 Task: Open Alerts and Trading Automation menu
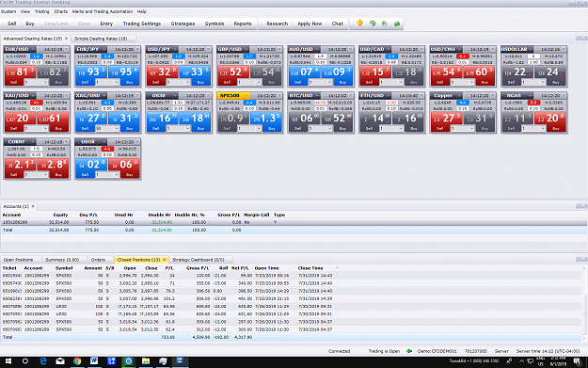coord(102,11)
